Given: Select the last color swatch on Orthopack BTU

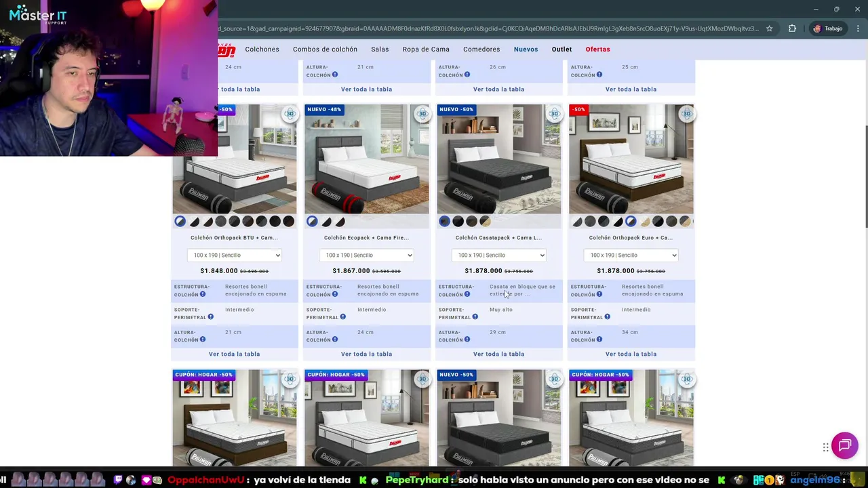Looking at the screenshot, I should coord(288,221).
